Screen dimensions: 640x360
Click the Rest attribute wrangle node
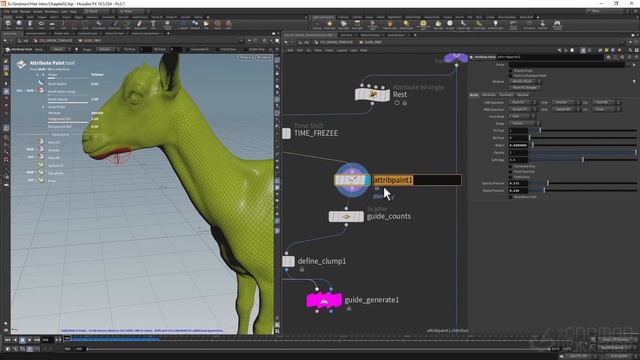point(372,95)
